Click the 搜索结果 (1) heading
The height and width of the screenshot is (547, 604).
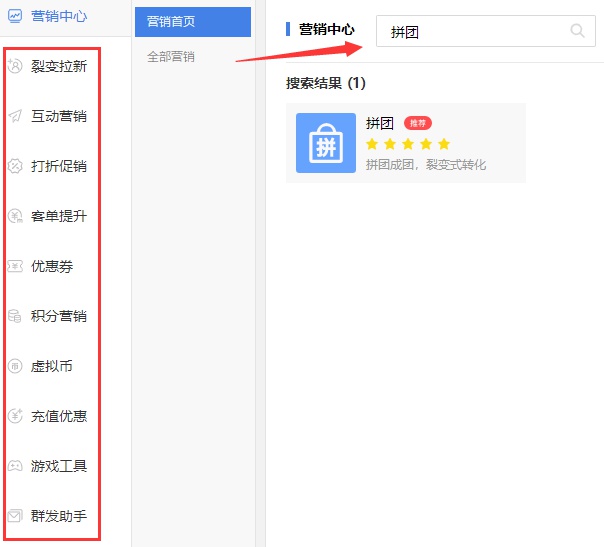(326, 83)
